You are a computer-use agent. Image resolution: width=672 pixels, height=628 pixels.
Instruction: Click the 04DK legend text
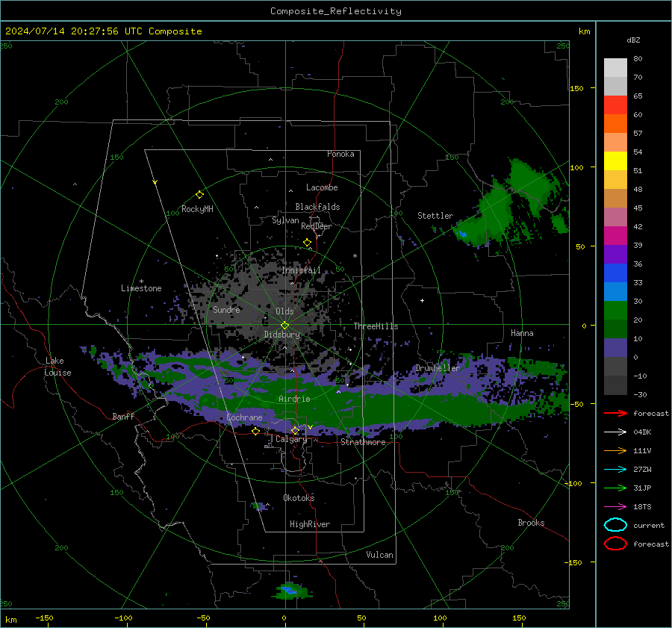pyautogui.click(x=642, y=432)
